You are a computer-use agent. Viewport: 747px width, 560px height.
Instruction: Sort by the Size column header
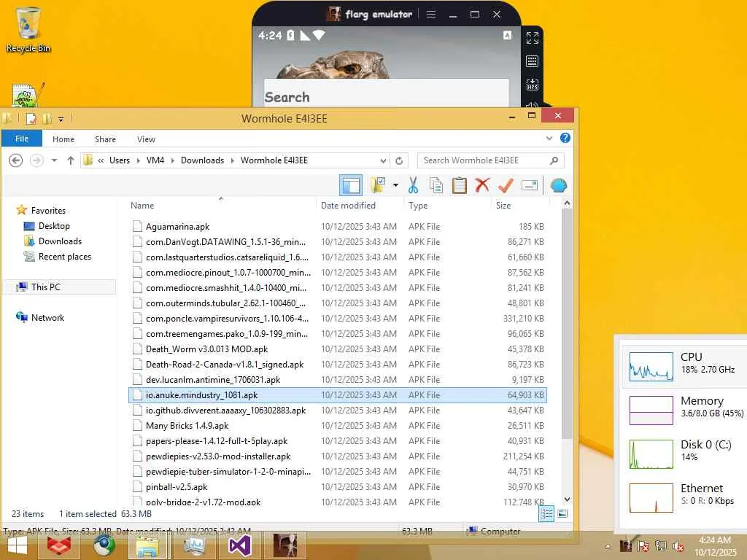(503, 205)
